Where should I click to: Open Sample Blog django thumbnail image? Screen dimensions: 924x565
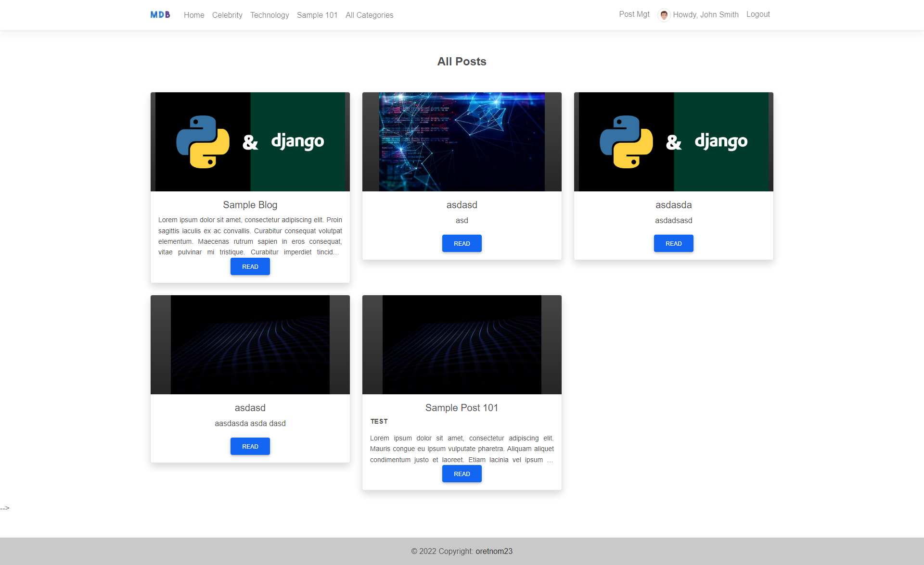point(250,142)
